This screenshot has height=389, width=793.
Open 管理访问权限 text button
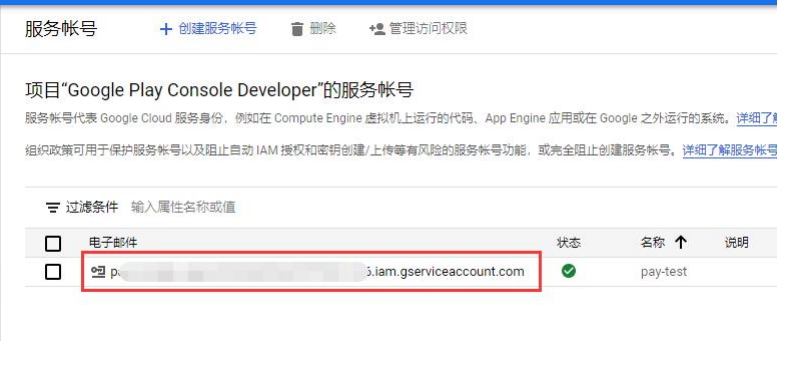[x=428, y=28]
